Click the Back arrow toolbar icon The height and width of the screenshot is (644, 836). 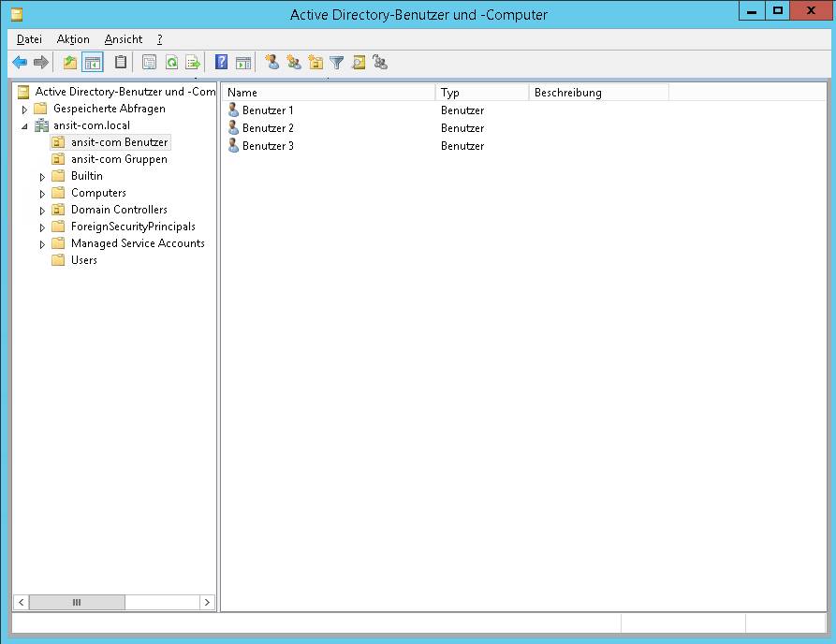pos(20,63)
